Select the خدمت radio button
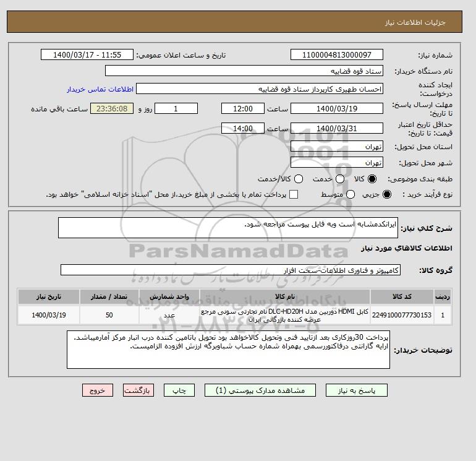 click(x=340, y=179)
